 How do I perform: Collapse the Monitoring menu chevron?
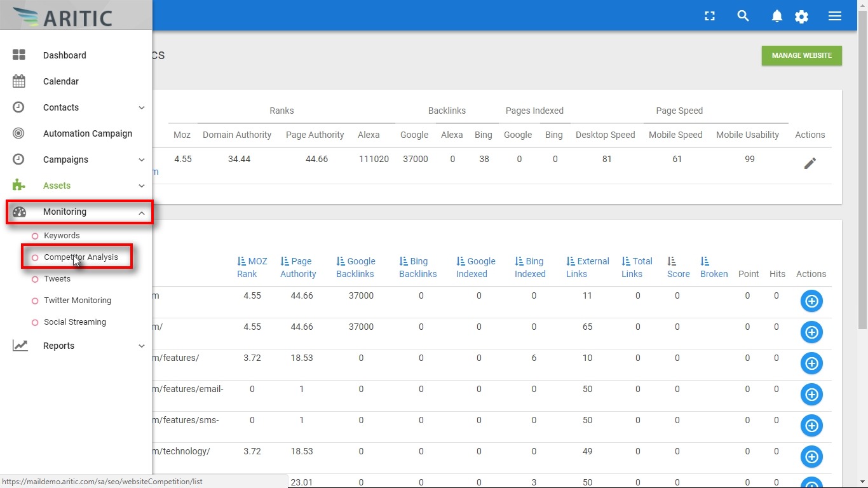click(x=142, y=212)
